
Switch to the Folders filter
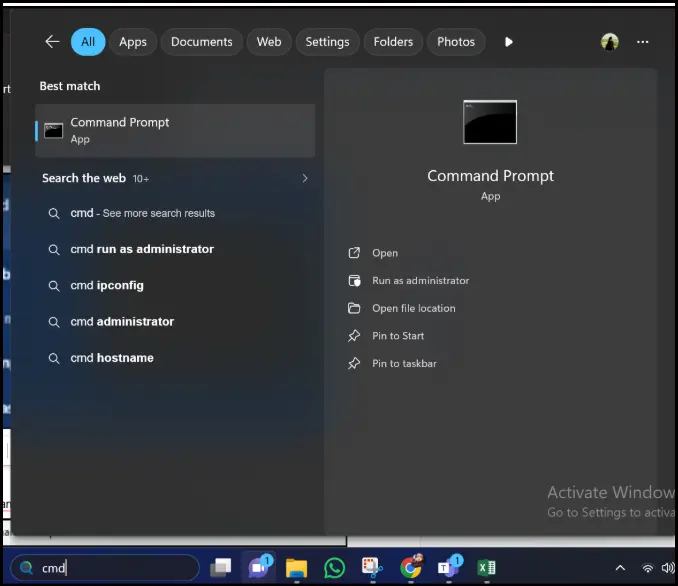point(393,42)
